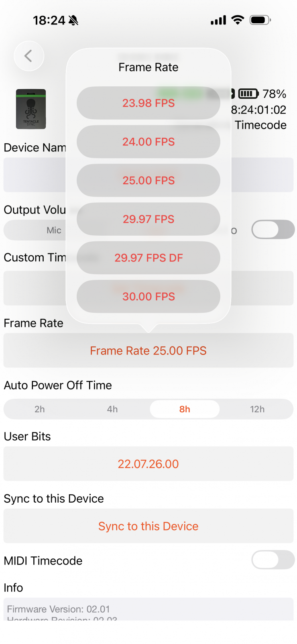Image resolution: width=297 pixels, height=644 pixels.
Task: Tap the cellular signal bars icon
Action: [x=218, y=20]
